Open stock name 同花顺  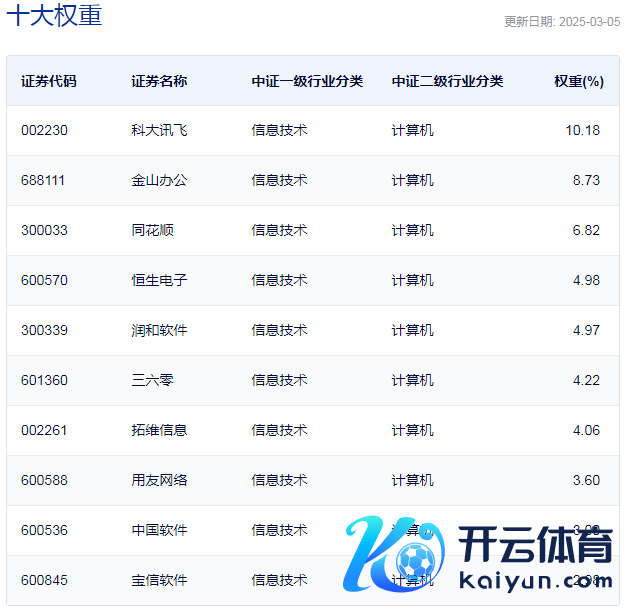(x=152, y=230)
